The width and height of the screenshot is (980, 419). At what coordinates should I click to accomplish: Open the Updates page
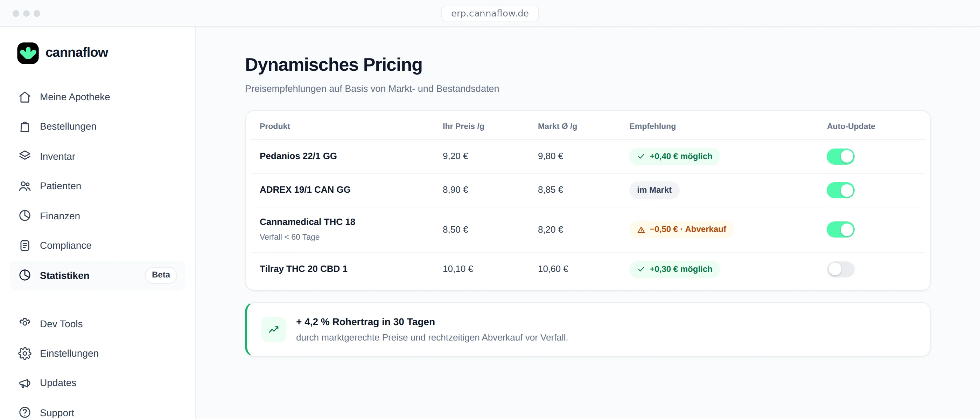97,383
